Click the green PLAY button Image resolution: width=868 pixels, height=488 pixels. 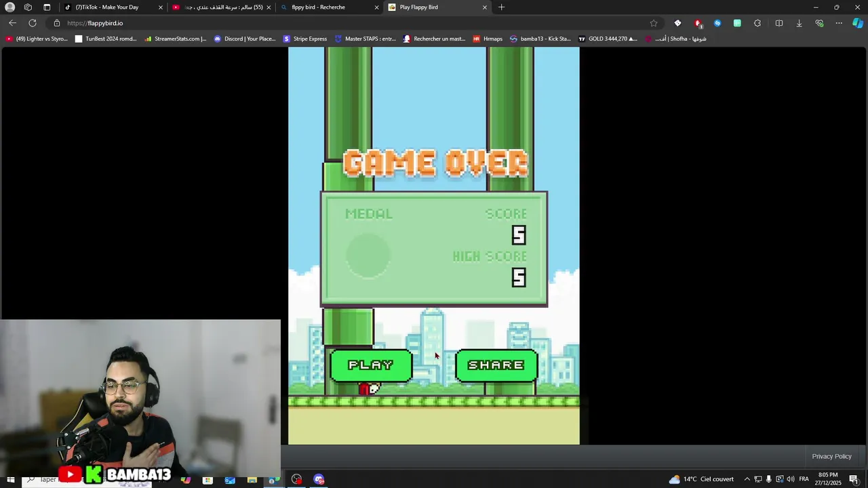pos(371,365)
